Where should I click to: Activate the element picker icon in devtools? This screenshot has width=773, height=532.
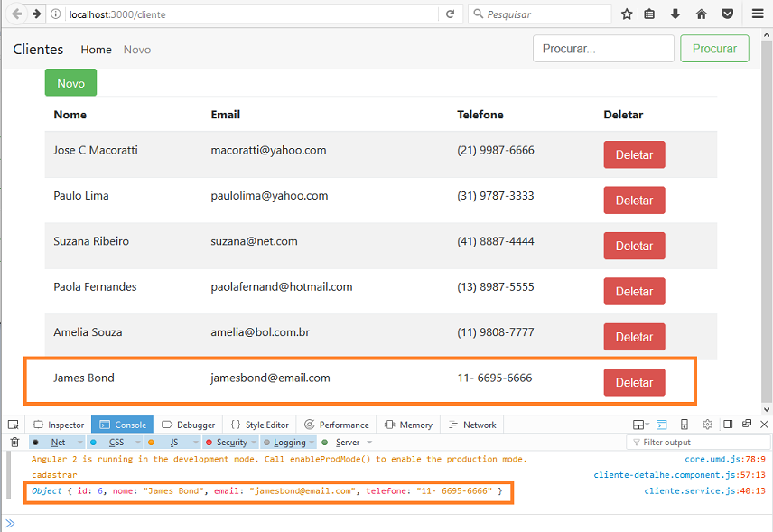14,425
